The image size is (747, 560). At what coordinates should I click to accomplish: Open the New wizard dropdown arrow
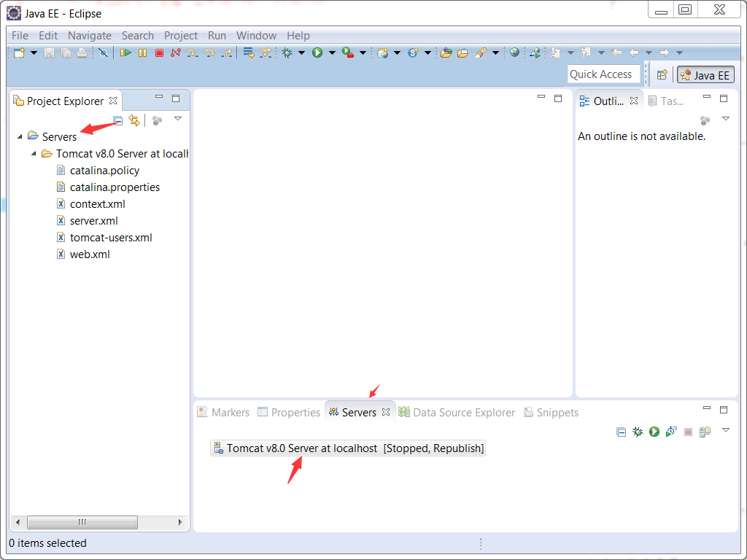[x=34, y=52]
